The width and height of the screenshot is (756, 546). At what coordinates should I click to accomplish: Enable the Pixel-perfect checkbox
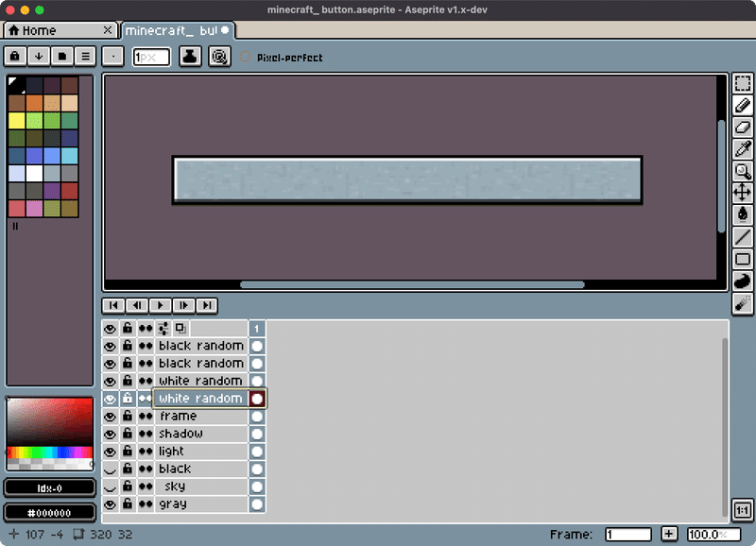(246, 57)
